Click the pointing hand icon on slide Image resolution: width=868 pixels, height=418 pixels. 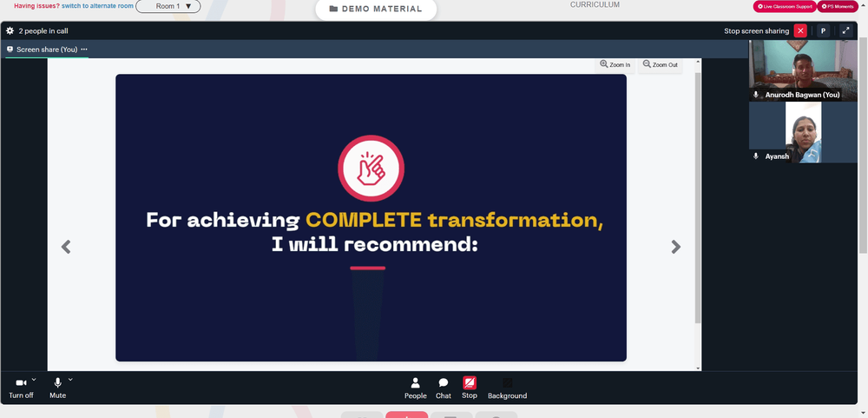tap(371, 168)
